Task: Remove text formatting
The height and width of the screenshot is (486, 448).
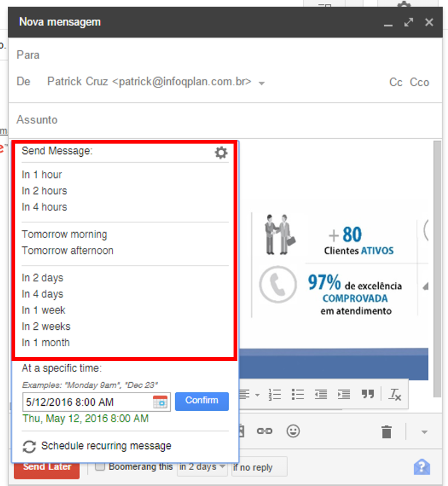Action: point(395,395)
